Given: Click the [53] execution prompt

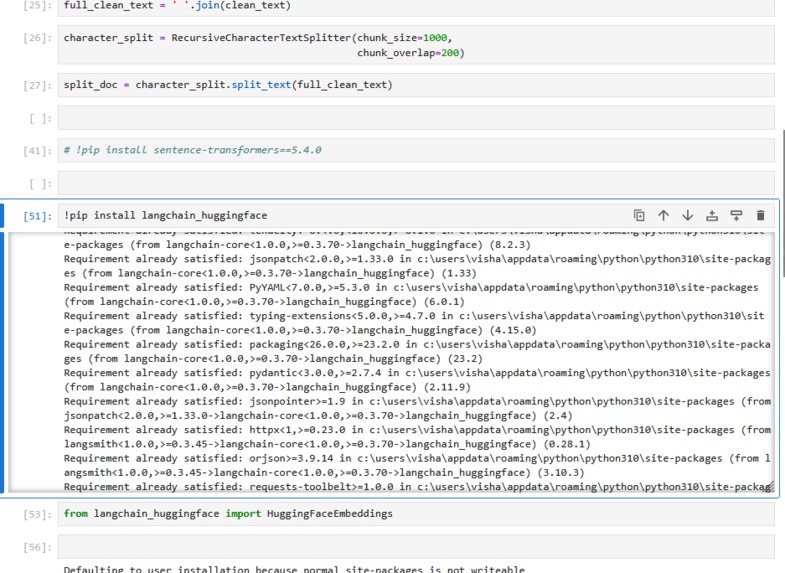Looking at the screenshot, I should (38, 514).
